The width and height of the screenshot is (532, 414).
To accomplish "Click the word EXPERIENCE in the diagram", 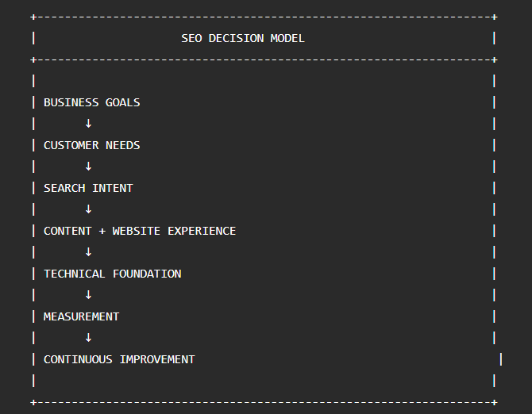I will 202,231.
